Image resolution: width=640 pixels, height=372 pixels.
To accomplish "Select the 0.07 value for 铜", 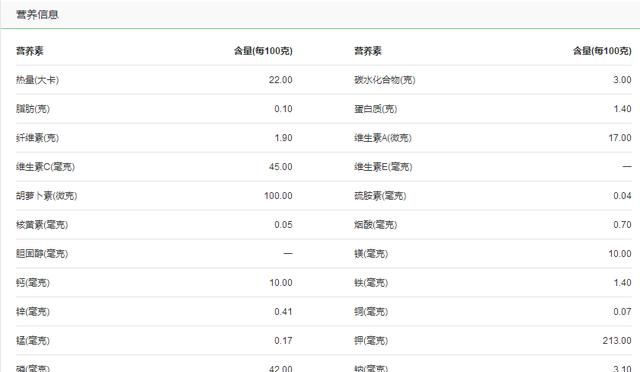I will click(622, 312).
